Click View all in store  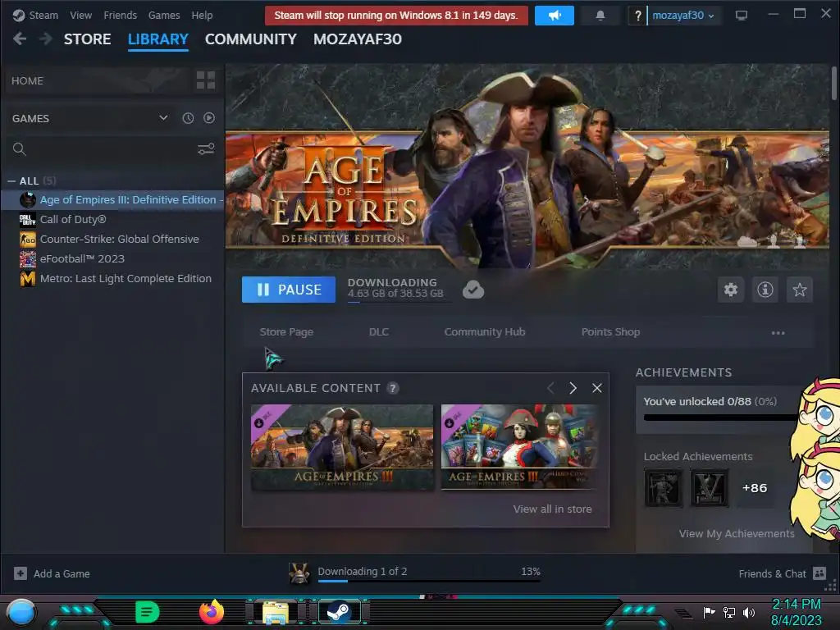[552, 509]
